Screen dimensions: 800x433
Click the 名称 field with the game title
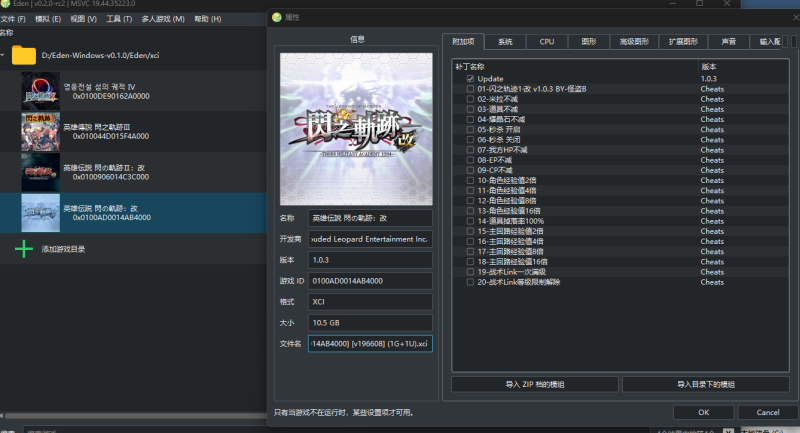[x=370, y=218]
